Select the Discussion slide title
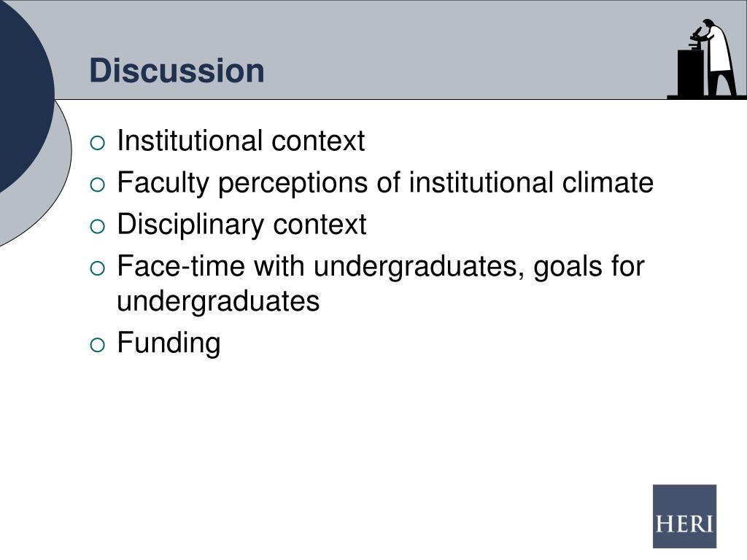The width and height of the screenshot is (747, 560). pos(177,71)
